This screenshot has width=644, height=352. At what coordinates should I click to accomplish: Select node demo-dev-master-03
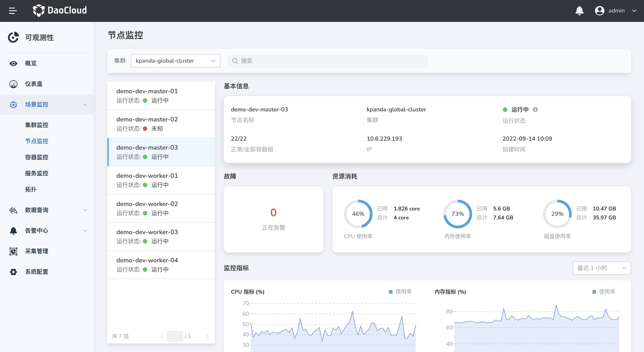(161, 152)
